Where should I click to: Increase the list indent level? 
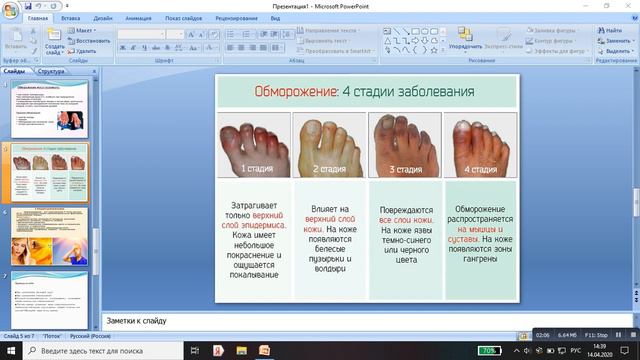coord(274,34)
